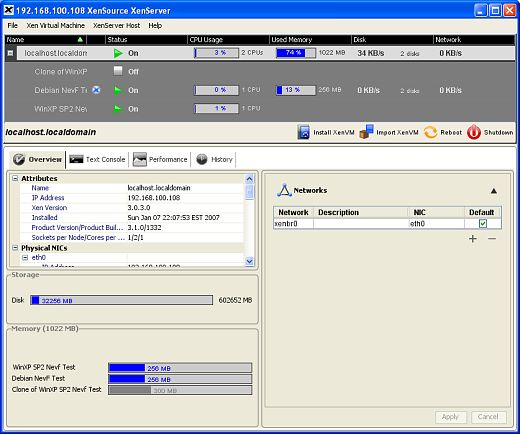Open the File menu

pos(13,25)
